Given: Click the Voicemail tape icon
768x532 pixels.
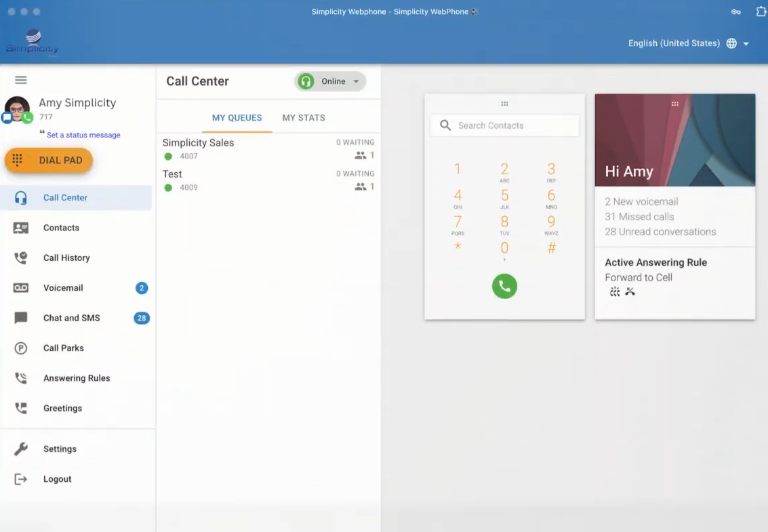Looking at the screenshot, I should [20, 287].
